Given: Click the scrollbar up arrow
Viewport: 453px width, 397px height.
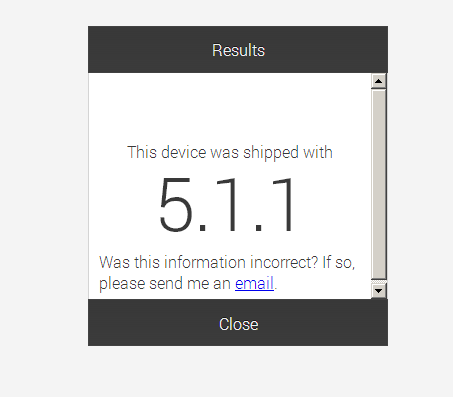Looking at the screenshot, I should coord(378,81).
